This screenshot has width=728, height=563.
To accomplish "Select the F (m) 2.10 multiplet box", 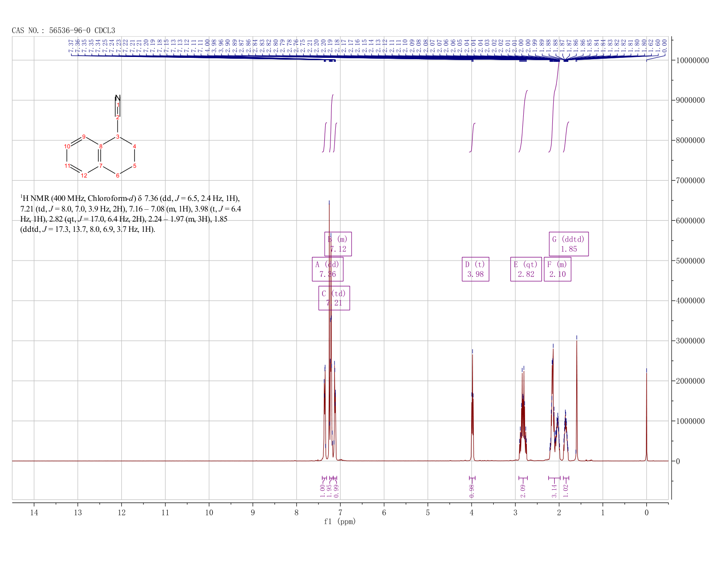I will (557, 269).
